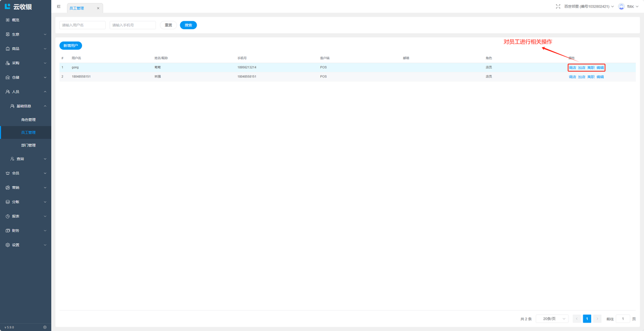The width and height of the screenshot is (644, 331).
Task: Click the 新增用户 button
Action: click(x=70, y=46)
